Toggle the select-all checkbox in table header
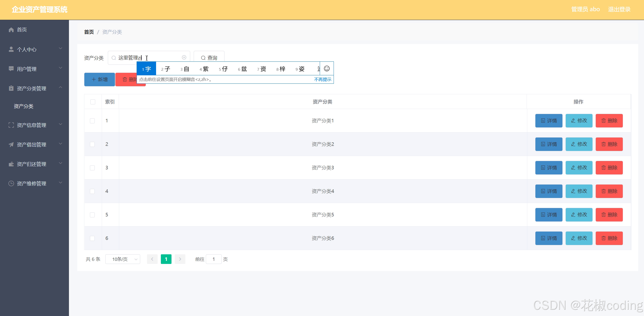644x316 pixels. (93, 102)
